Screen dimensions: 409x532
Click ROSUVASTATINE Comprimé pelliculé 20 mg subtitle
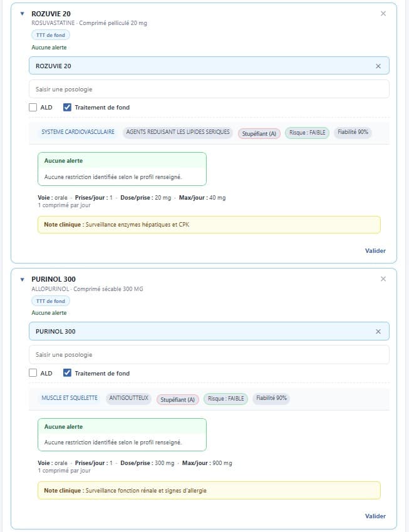(90, 23)
